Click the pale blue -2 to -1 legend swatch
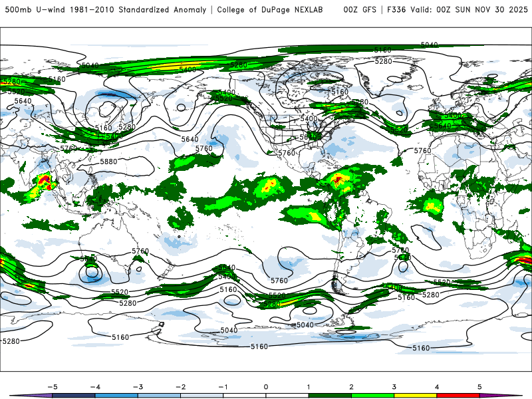The image size is (532, 399). (x=202, y=396)
